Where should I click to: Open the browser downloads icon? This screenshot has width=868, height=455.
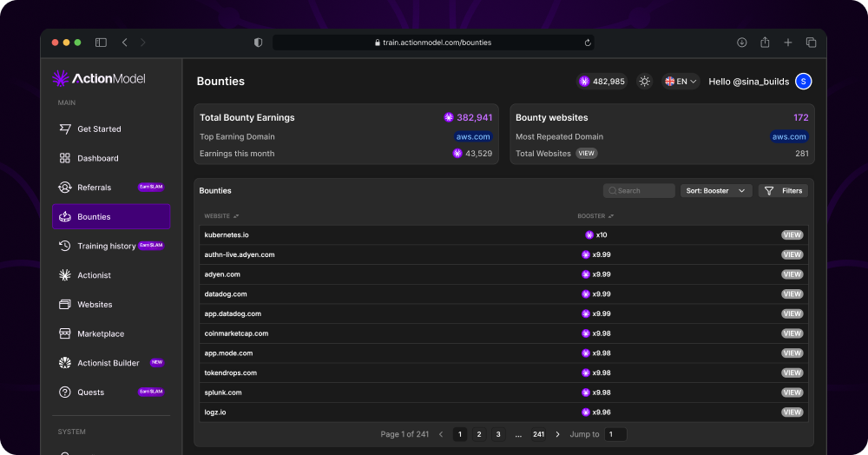pos(742,43)
